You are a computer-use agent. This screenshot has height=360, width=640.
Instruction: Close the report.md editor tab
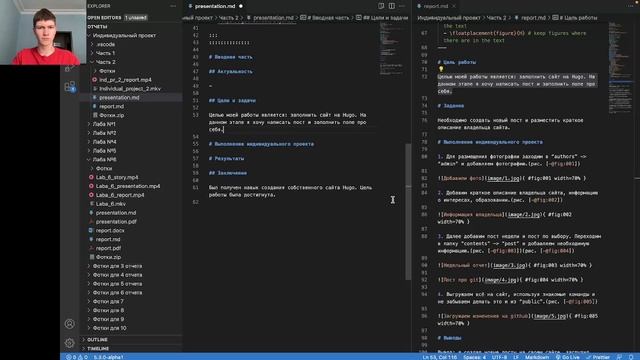454,6
